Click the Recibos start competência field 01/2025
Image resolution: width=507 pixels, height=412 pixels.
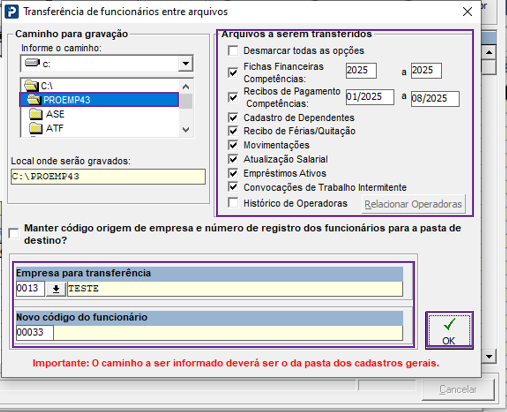370,97
